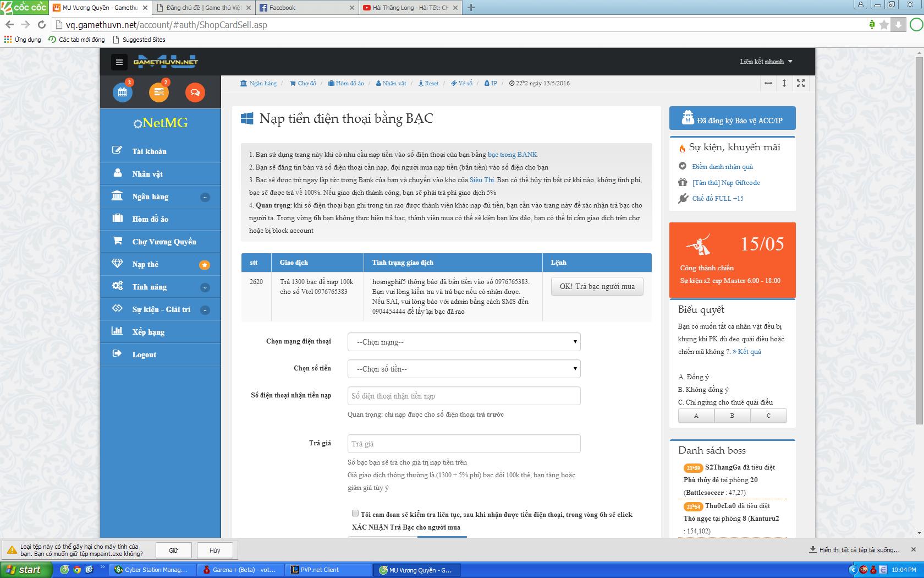924x578 pixels.
Task: Expand the Ngân hàng sidebar submenu
Action: pyautogui.click(x=205, y=197)
